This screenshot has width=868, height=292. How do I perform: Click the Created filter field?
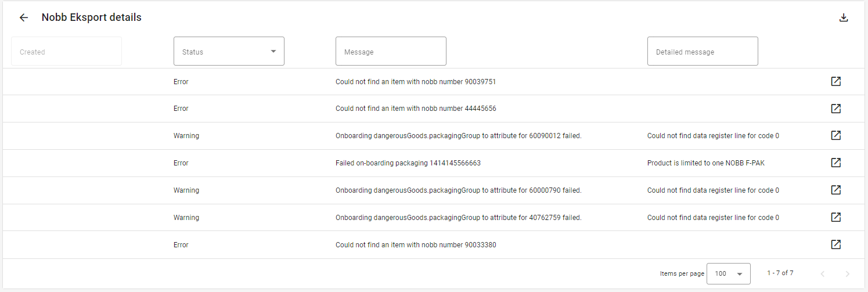click(66, 51)
